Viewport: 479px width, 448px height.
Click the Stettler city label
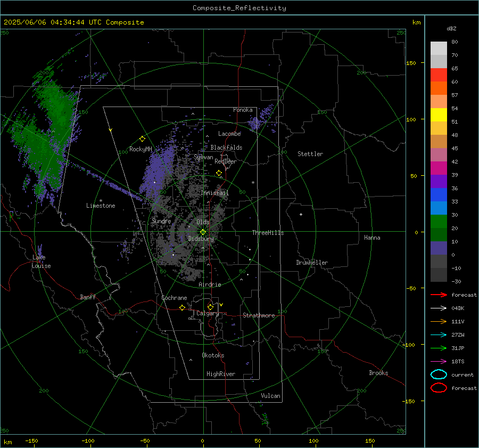point(310,154)
